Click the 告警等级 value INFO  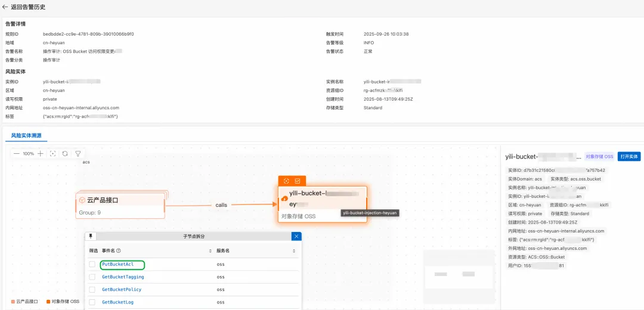369,43
